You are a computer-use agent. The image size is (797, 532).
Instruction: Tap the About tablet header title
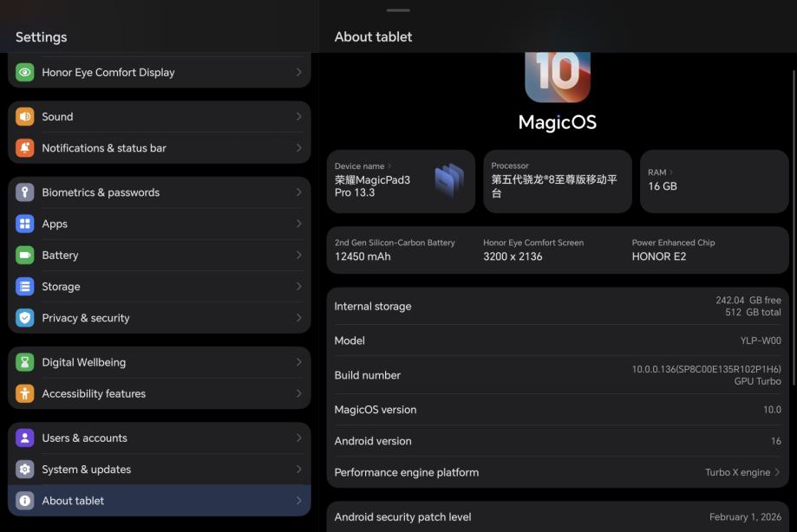coord(373,37)
